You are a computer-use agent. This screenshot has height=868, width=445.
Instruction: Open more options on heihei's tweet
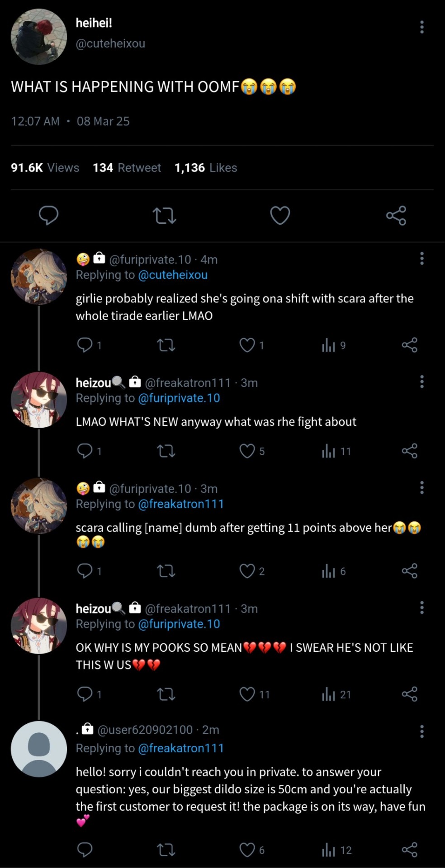tap(421, 27)
